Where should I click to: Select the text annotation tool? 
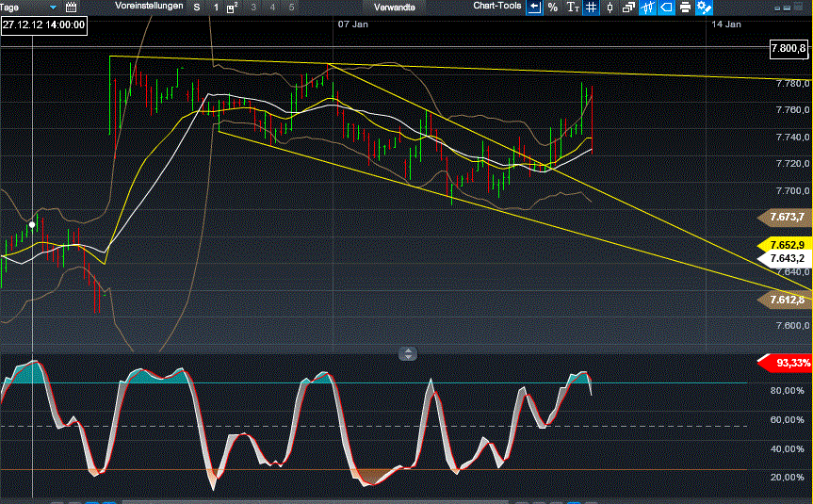pos(572,7)
